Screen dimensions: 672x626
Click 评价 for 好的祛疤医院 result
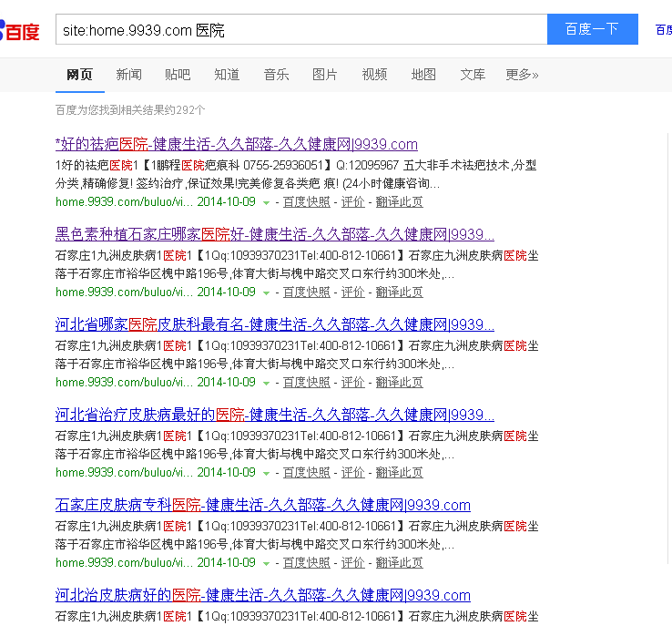[x=353, y=202]
